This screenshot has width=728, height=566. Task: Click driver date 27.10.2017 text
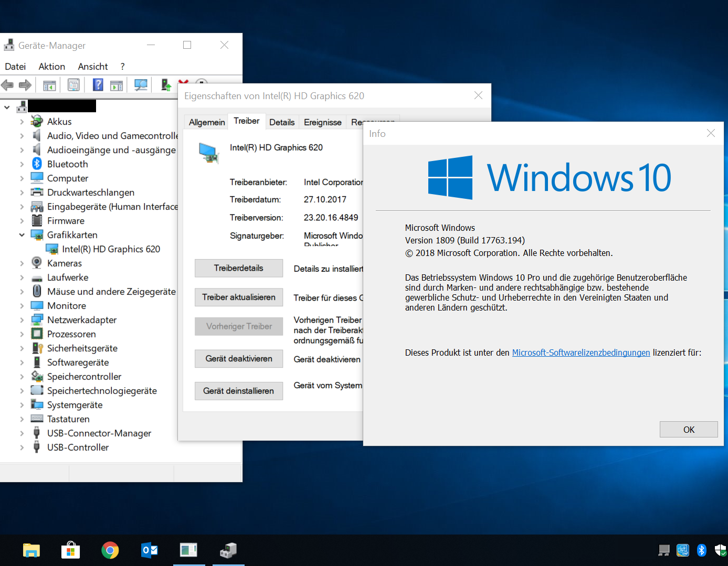pos(325,200)
